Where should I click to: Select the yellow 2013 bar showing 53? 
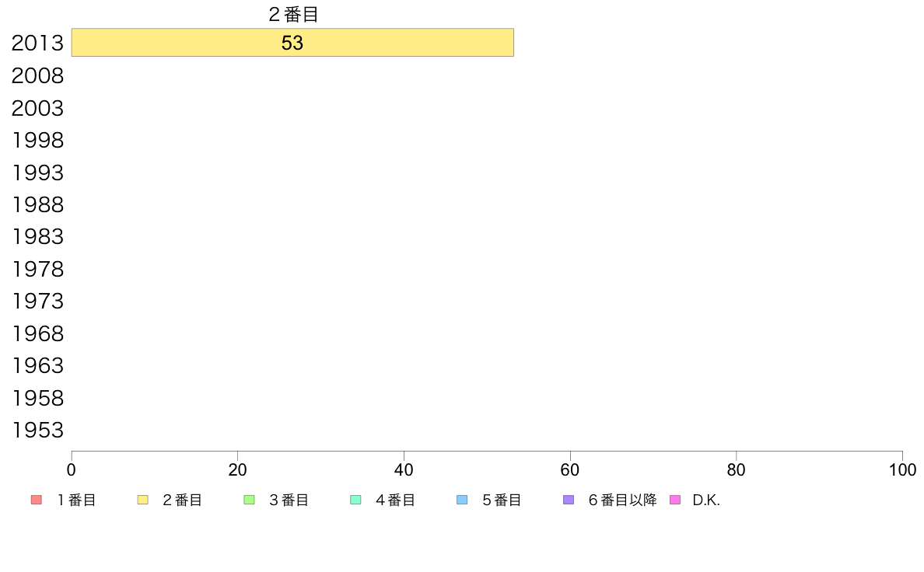tap(292, 43)
